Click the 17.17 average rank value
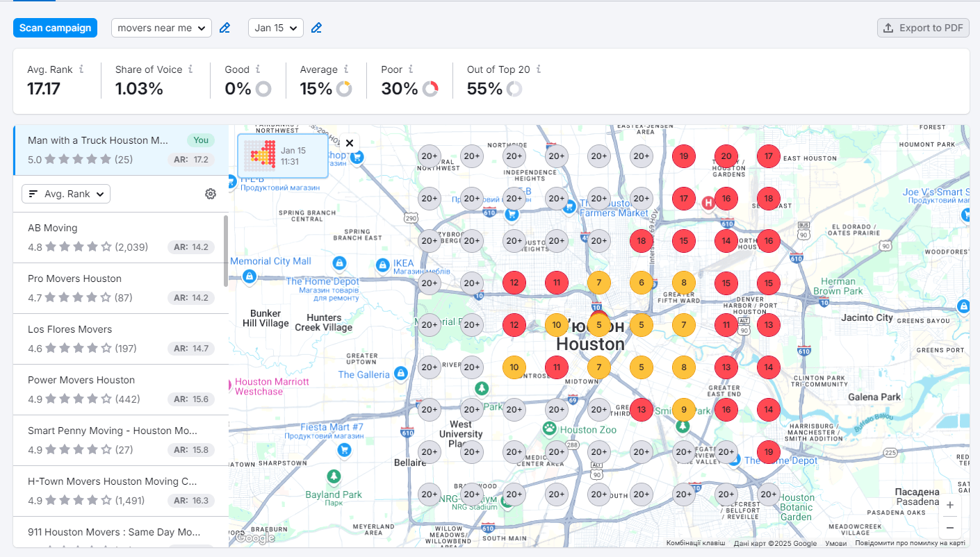Image resolution: width=980 pixels, height=557 pixels. [44, 89]
